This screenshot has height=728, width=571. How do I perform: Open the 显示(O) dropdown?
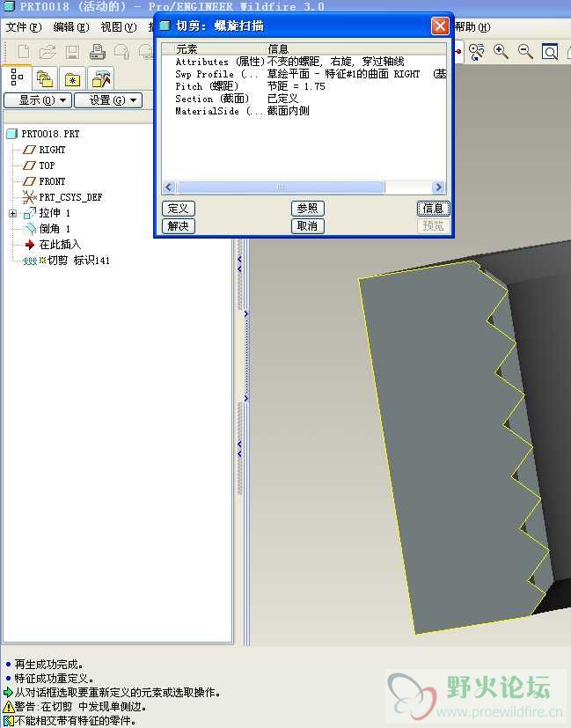(x=38, y=100)
